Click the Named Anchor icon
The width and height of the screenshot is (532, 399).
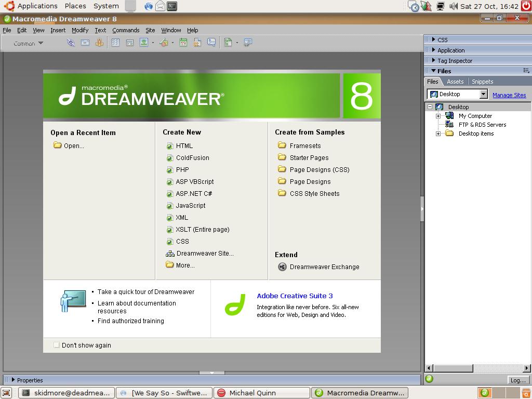coord(99,43)
